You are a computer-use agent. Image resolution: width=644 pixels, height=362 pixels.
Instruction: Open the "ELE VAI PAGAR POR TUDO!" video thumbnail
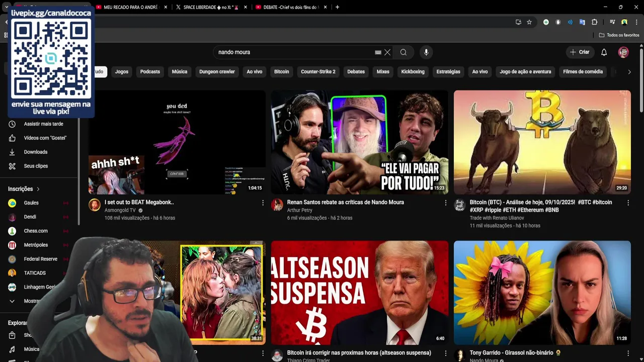(360, 142)
